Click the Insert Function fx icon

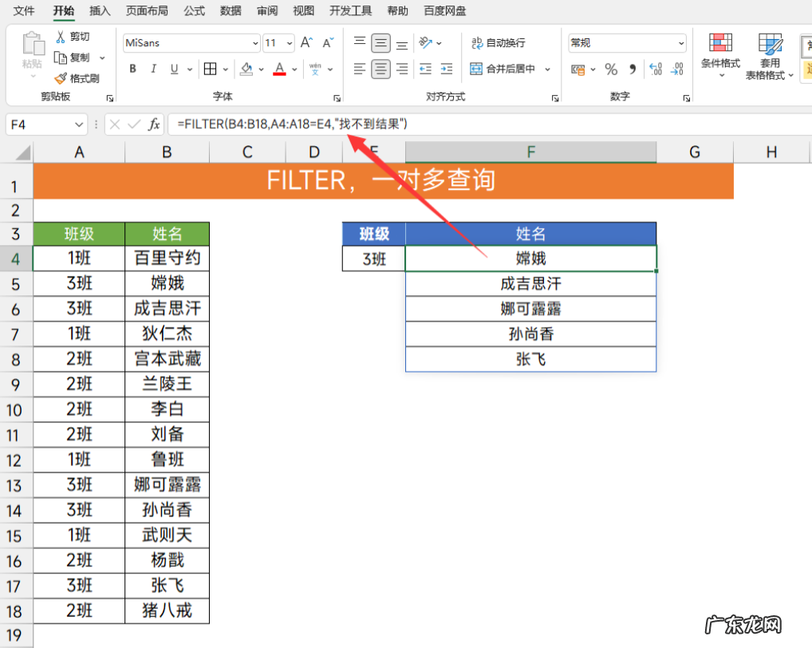click(x=154, y=124)
